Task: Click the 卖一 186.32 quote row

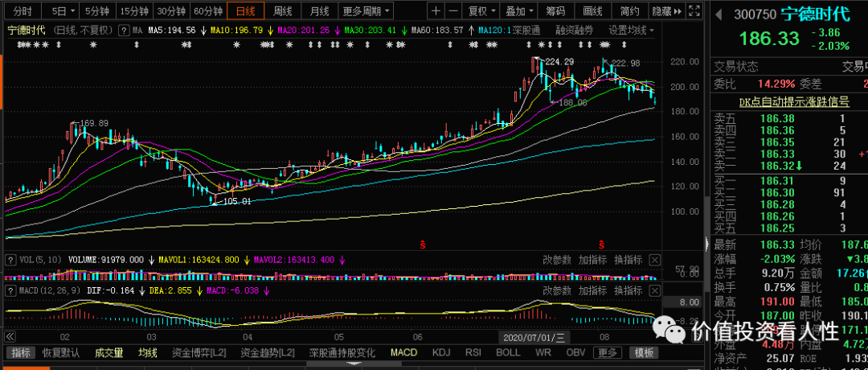Action: [x=789, y=166]
